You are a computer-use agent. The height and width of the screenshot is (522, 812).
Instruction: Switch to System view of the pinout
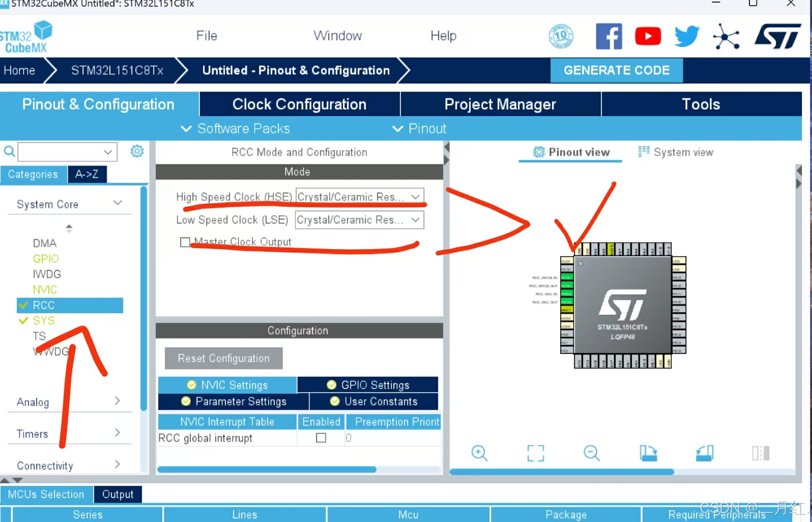coord(675,152)
